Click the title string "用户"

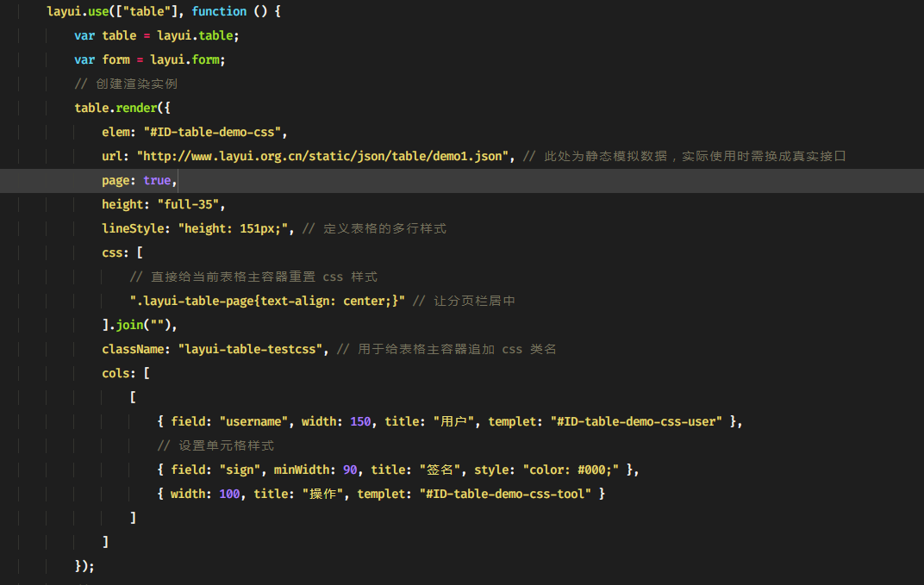pos(453,422)
